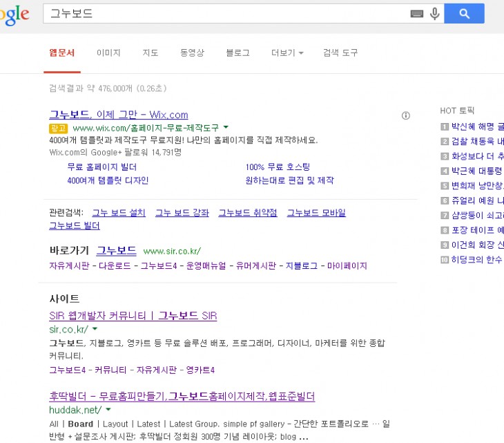504x443 pixels.
Task: Open SIR 웹개발자 커뮤니티 result title
Action: point(133,316)
